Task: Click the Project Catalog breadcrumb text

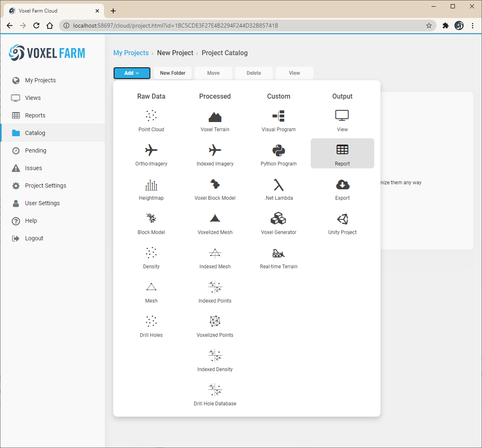Action: pyautogui.click(x=224, y=53)
